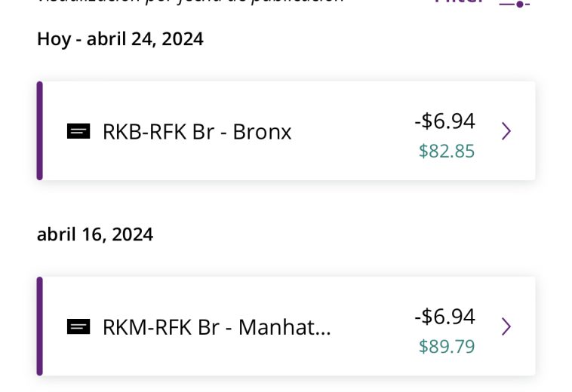Open the filter sliders icon
Screen dimensions: 572x392
pyautogui.click(x=514, y=3)
